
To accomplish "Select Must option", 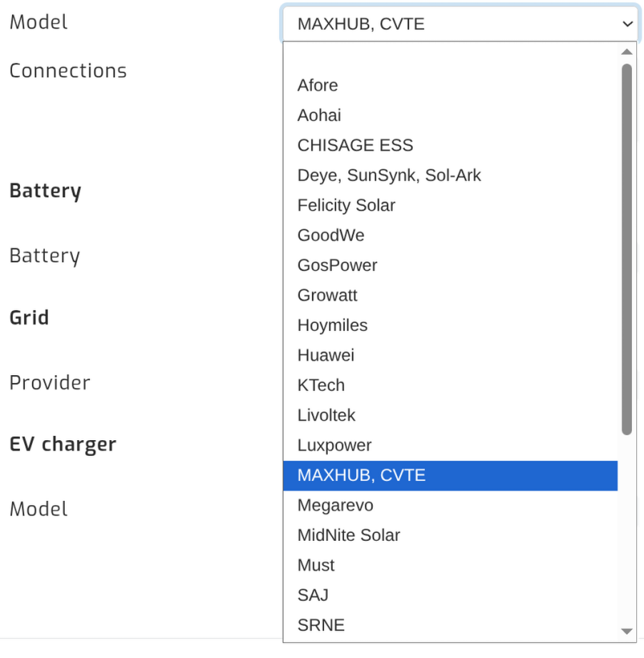I will tap(451, 566).
